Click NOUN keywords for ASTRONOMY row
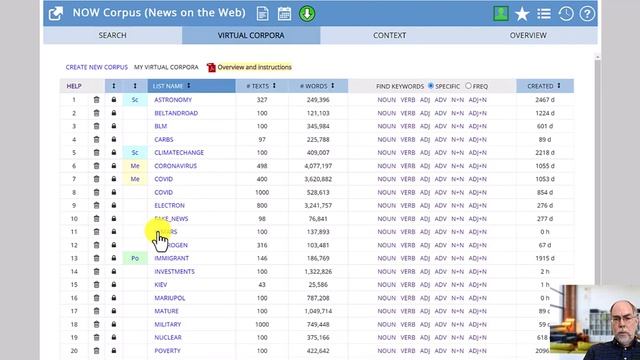The width and height of the screenshot is (640, 360). [x=387, y=100]
